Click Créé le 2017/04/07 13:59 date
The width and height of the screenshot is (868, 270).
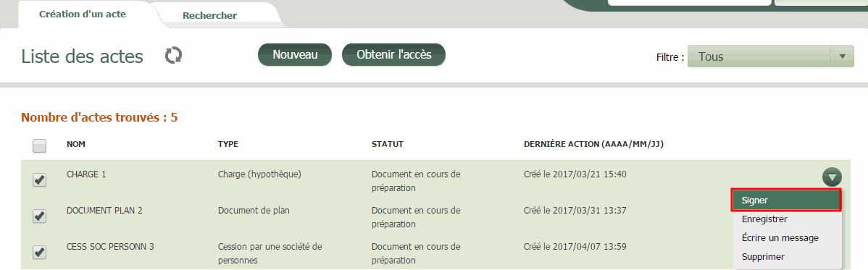click(575, 247)
